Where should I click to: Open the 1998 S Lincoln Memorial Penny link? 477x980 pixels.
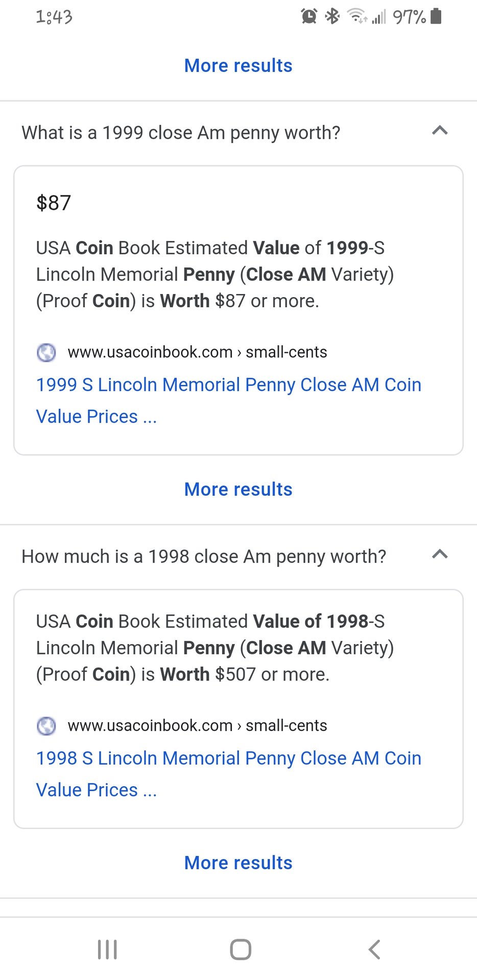tap(228, 758)
